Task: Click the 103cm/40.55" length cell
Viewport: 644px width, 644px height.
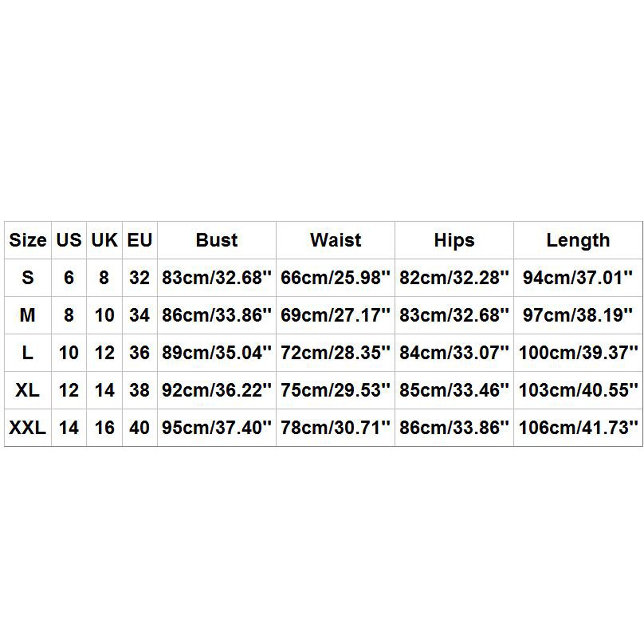Action: 578,390
